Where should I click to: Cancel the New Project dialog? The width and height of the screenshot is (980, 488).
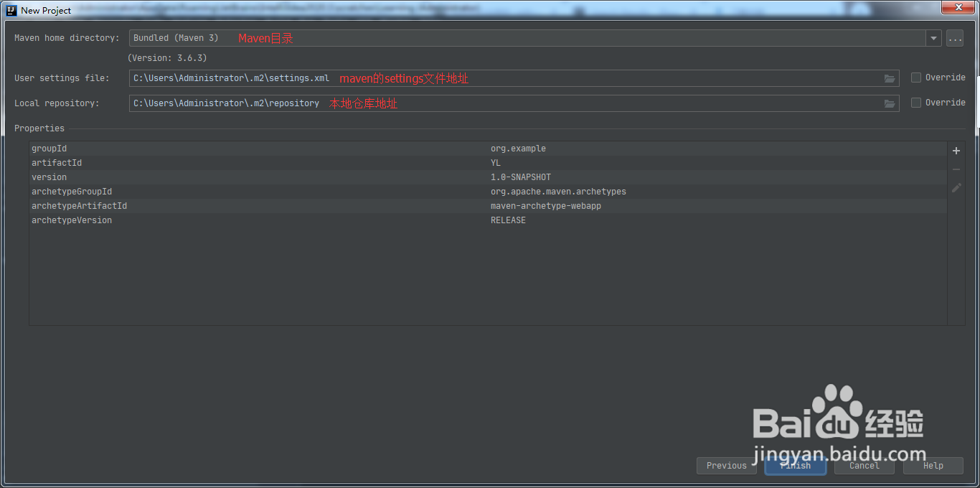click(x=864, y=466)
